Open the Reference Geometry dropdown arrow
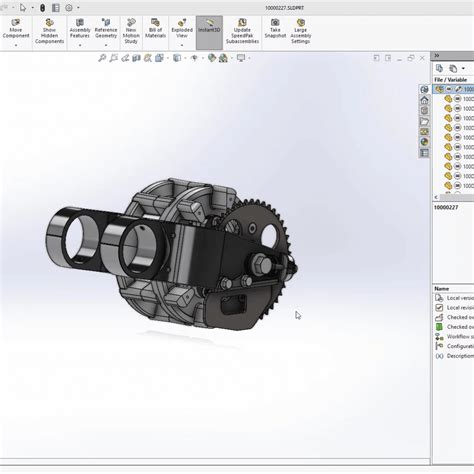 click(x=106, y=45)
